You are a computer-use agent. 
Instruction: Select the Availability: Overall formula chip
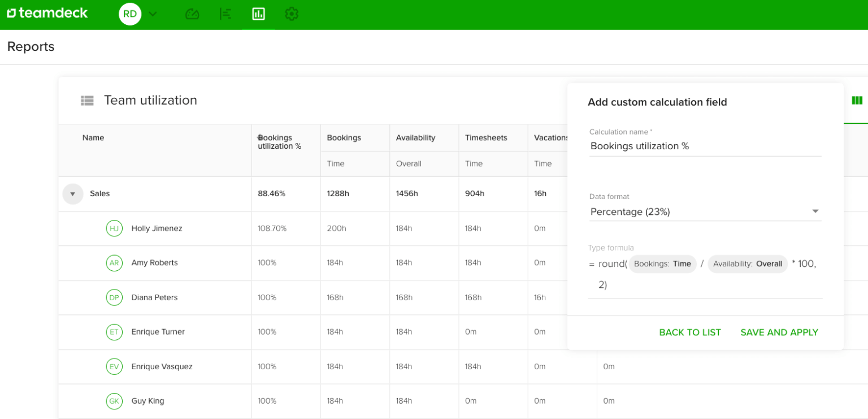pyautogui.click(x=747, y=264)
